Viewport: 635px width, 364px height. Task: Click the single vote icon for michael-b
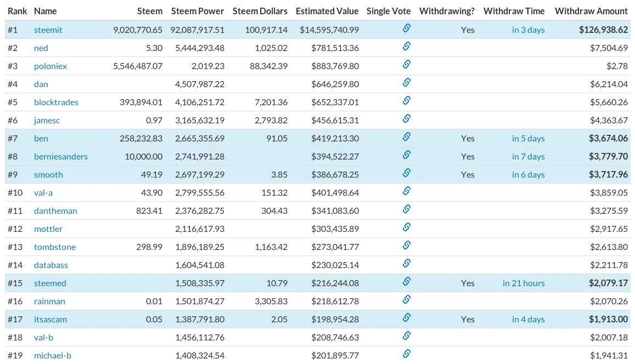point(407,354)
